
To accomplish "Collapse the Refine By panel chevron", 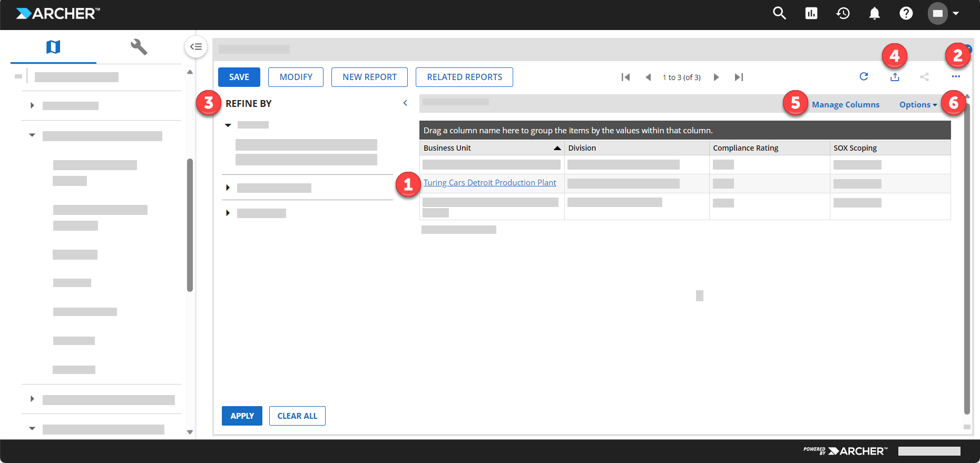I will click(405, 103).
